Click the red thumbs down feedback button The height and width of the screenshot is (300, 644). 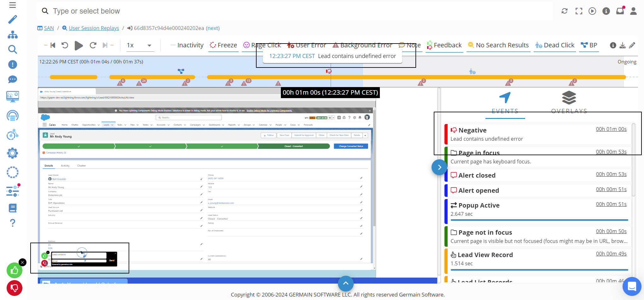(x=15, y=288)
